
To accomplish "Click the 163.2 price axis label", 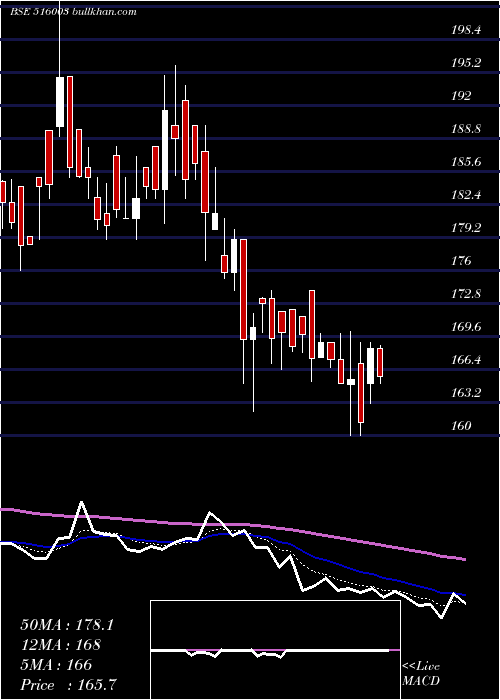I will pos(466,392).
